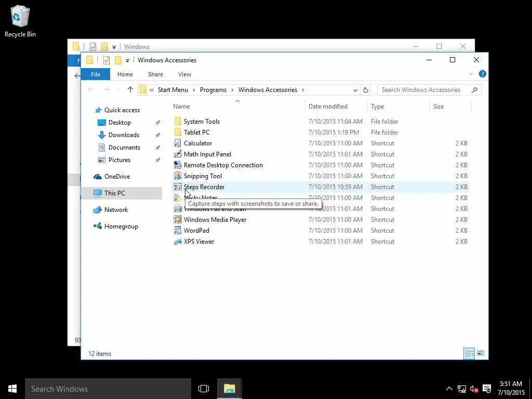Viewport: 532px width, 399px height.
Task: Click the Math Input Panel shortcut icon
Action: point(178,154)
